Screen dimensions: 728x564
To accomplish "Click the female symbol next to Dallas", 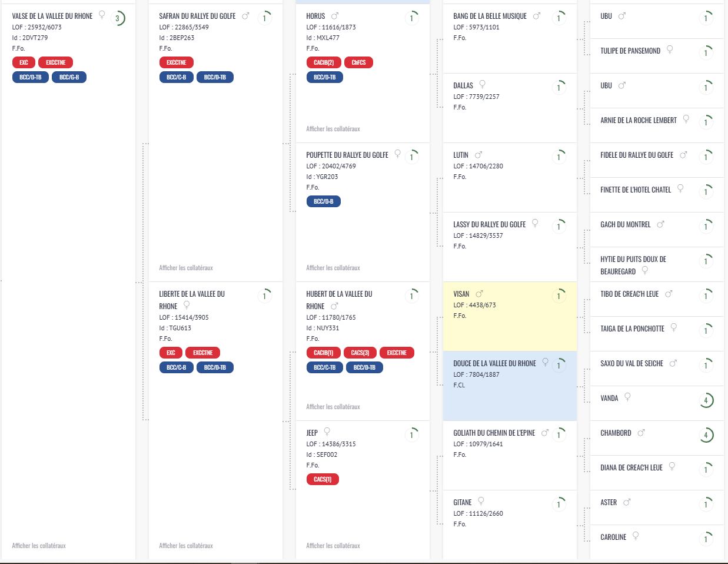I will click(483, 85).
